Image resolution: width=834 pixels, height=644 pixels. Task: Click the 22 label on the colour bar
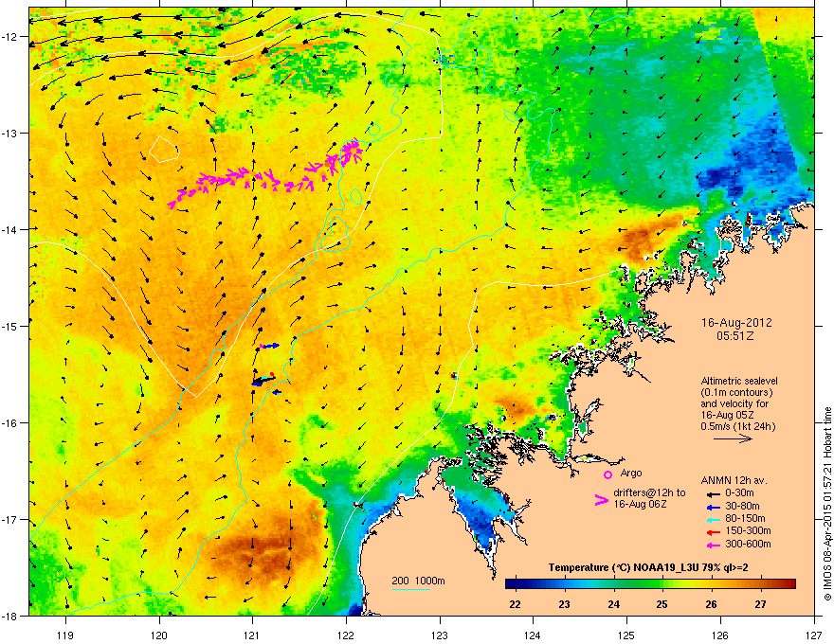click(515, 604)
